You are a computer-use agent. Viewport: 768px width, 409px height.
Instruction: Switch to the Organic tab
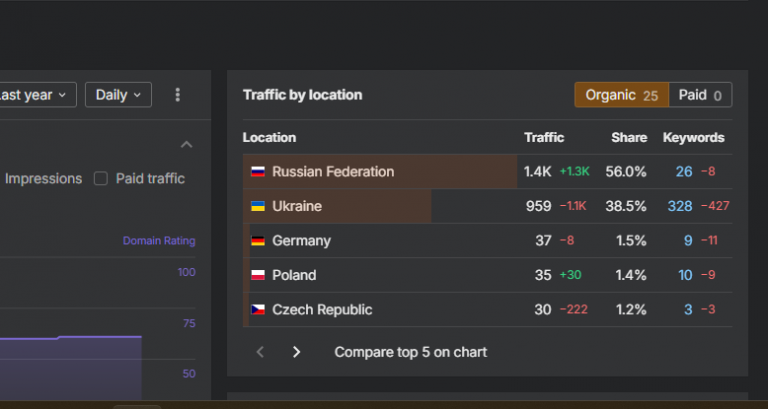coord(621,95)
